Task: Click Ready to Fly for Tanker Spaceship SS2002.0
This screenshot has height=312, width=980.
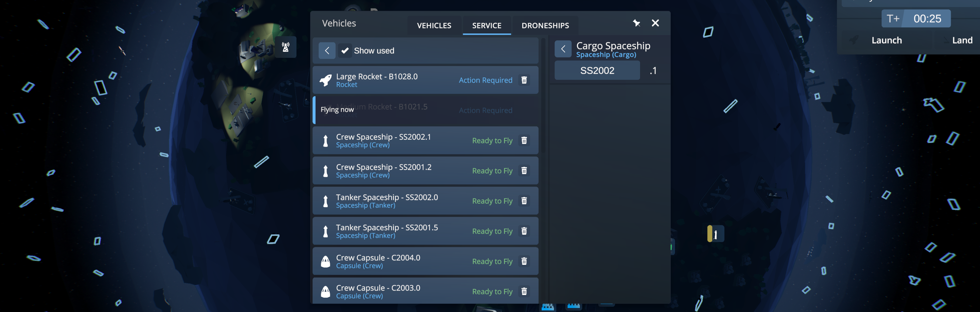Action: [492, 201]
